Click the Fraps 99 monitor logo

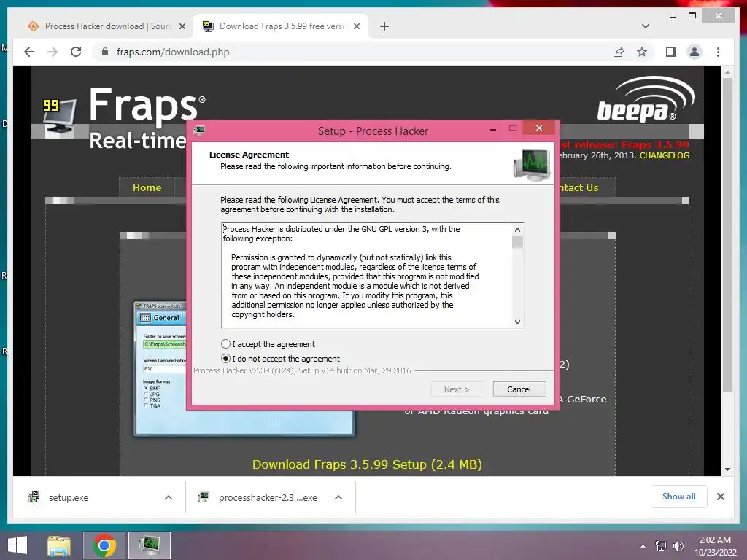[x=59, y=116]
